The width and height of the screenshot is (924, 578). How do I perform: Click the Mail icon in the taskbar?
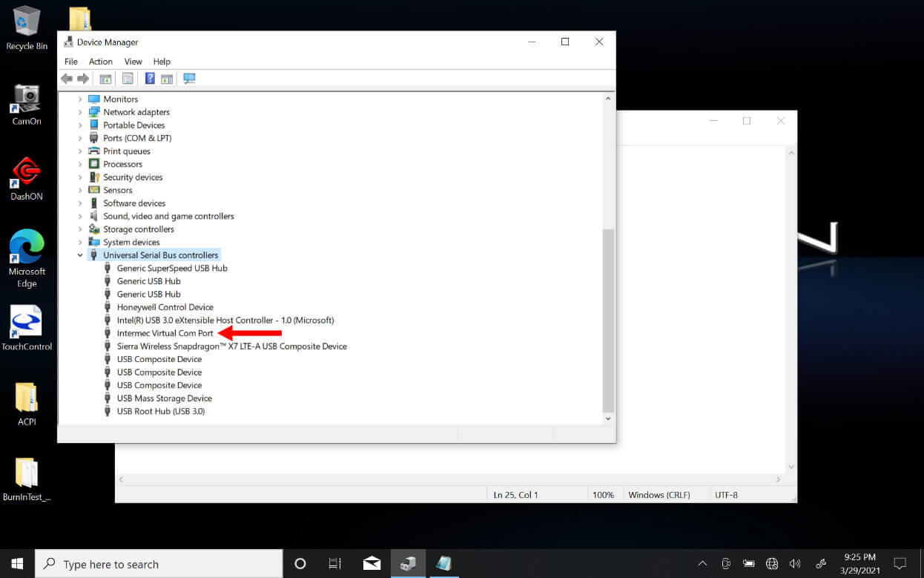[372, 563]
